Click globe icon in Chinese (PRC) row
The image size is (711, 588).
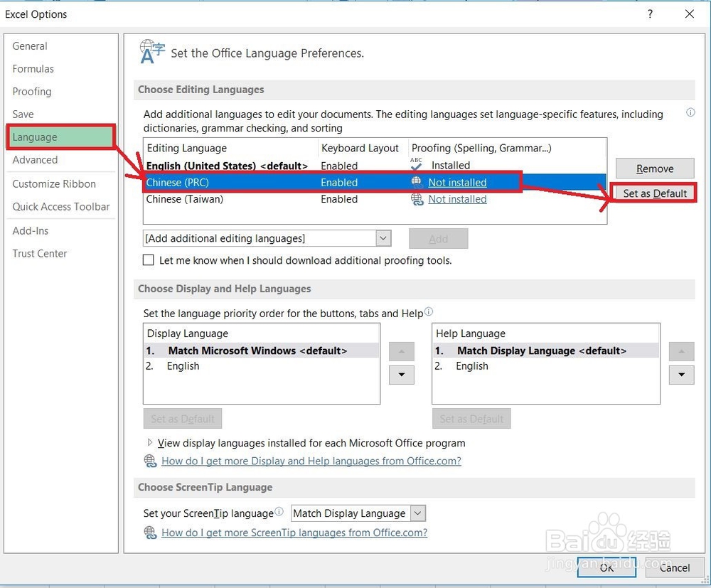pyautogui.click(x=417, y=182)
